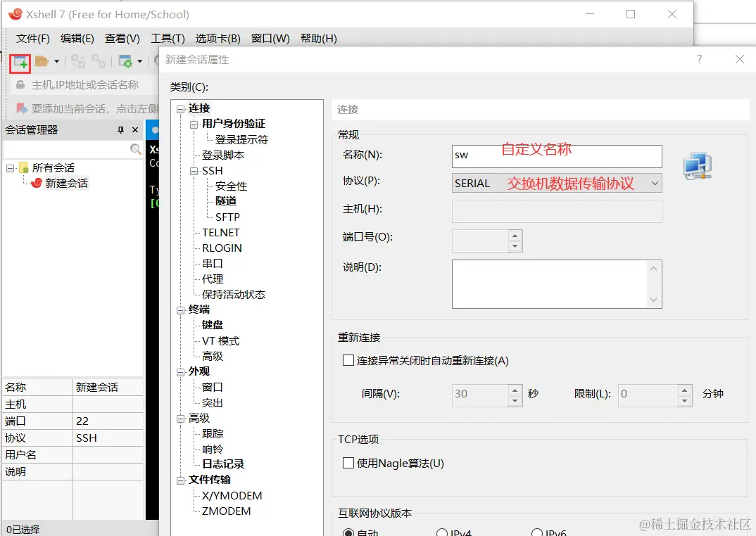Click the new session toolbar icon
Viewport: 756px width, 536px height.
pos(20,63)
